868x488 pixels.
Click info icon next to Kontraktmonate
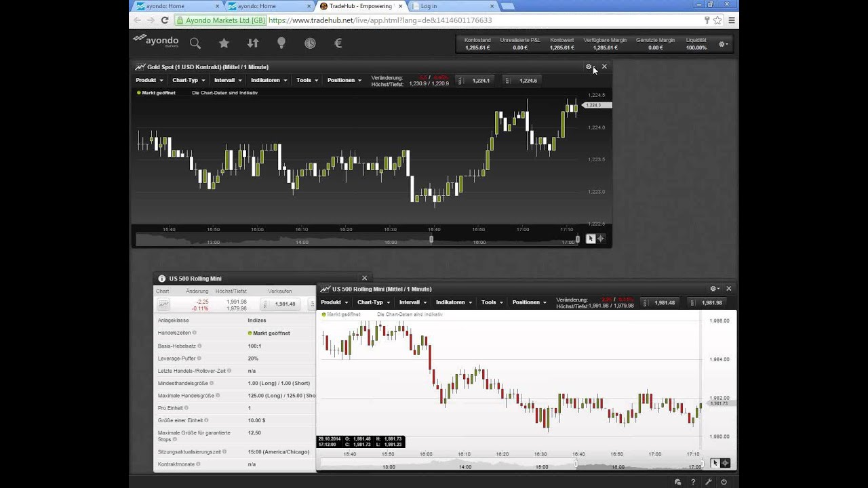click(199, 464)
